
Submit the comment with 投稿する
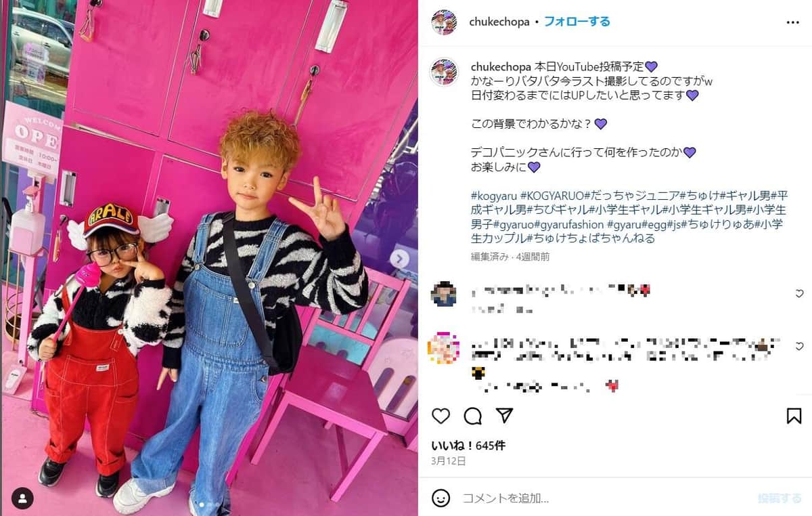[780, 498]
